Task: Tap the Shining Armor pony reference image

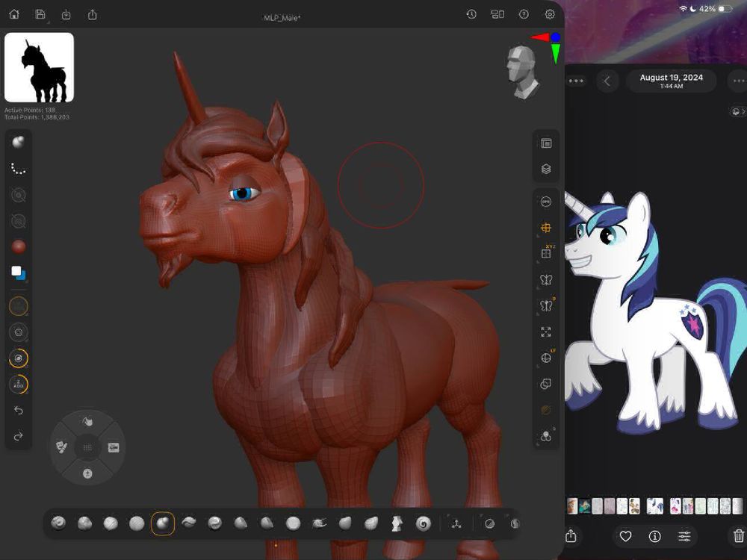Action: click(x=656, y=312)
